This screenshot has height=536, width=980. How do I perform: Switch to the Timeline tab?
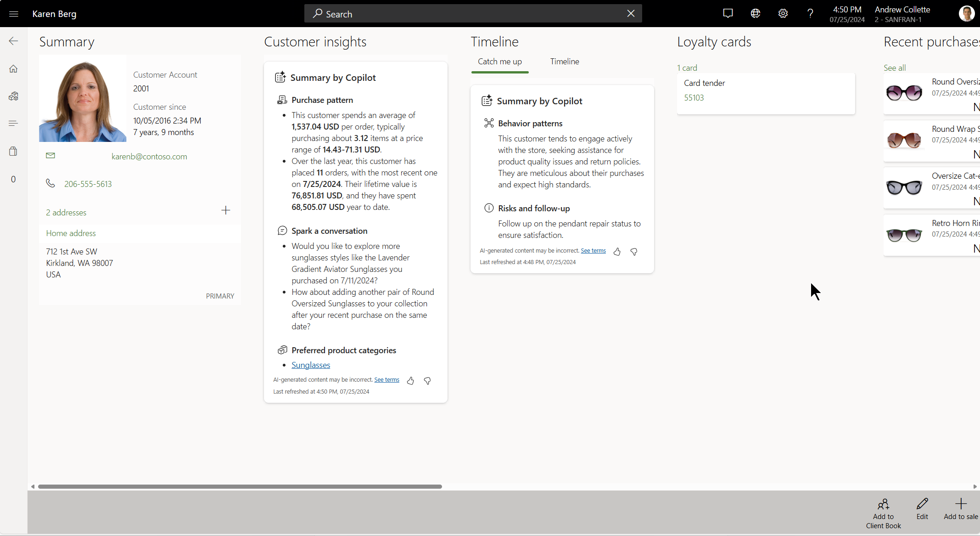[x=565, y=62]
